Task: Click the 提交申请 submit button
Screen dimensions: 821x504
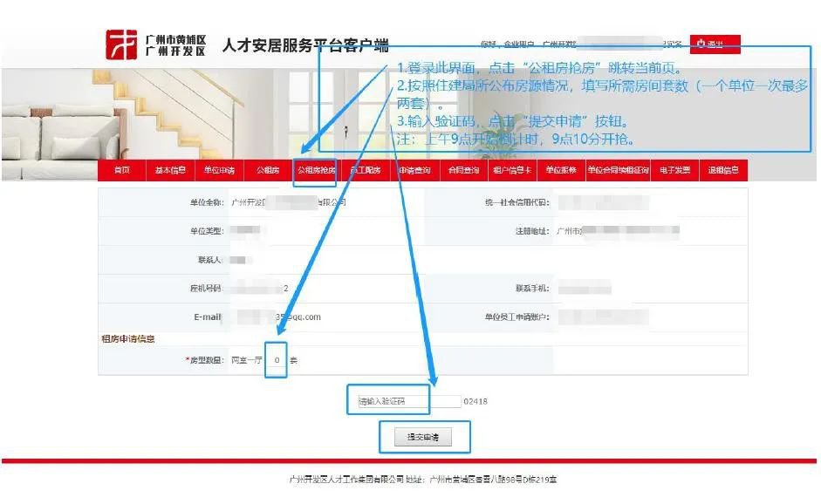Action: (423, 437)
